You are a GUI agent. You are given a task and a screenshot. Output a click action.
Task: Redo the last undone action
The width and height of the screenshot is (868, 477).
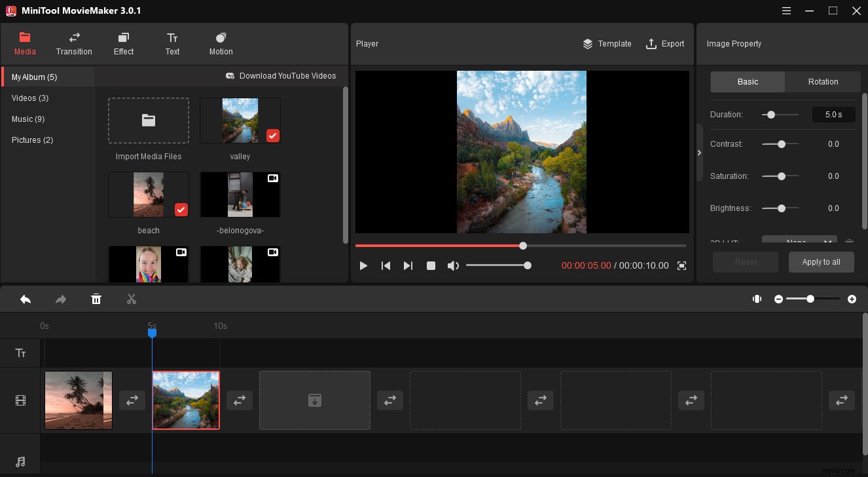[60, 299]
